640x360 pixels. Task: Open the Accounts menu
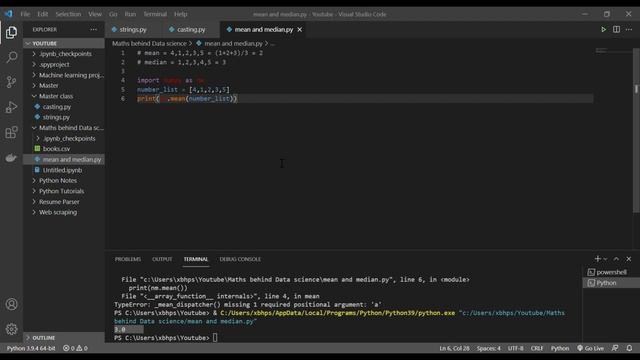pyautogui.click(x=11, y=304)
